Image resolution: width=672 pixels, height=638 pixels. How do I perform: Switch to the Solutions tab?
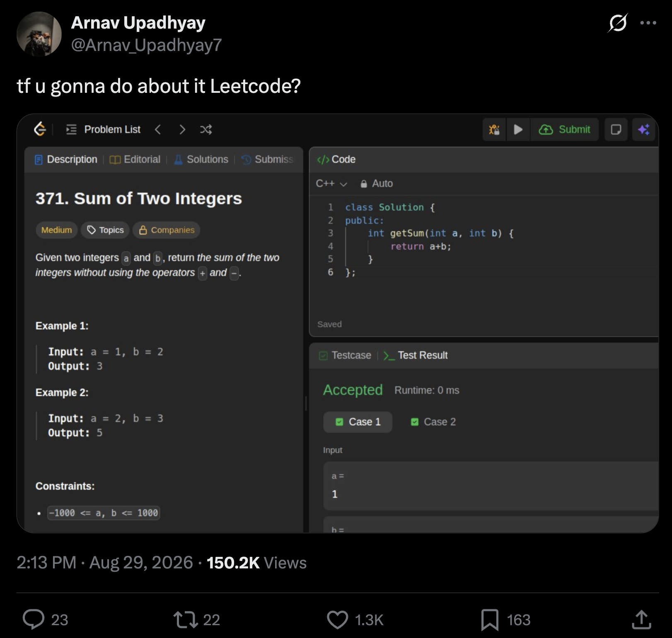[201, 159]
